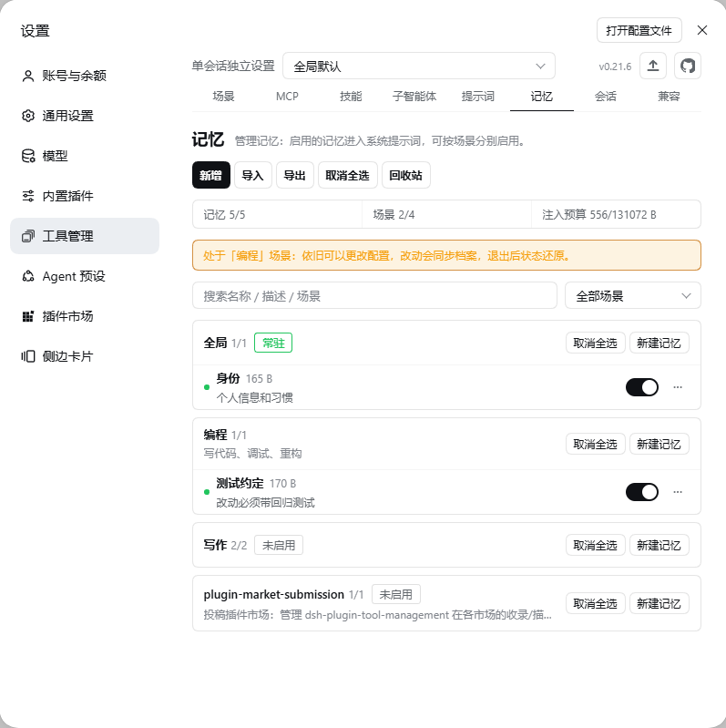Click the plugin market grid icon
The height and width of the screenshot is (728, 726).
(x=28, y=316)
